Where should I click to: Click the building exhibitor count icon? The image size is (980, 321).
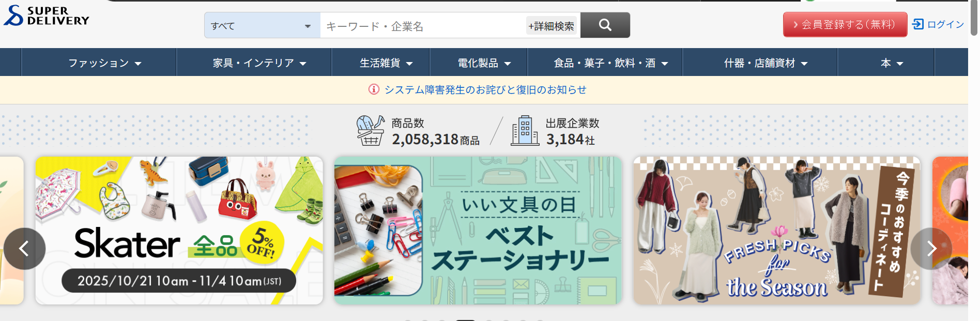(x=525, y=131)
